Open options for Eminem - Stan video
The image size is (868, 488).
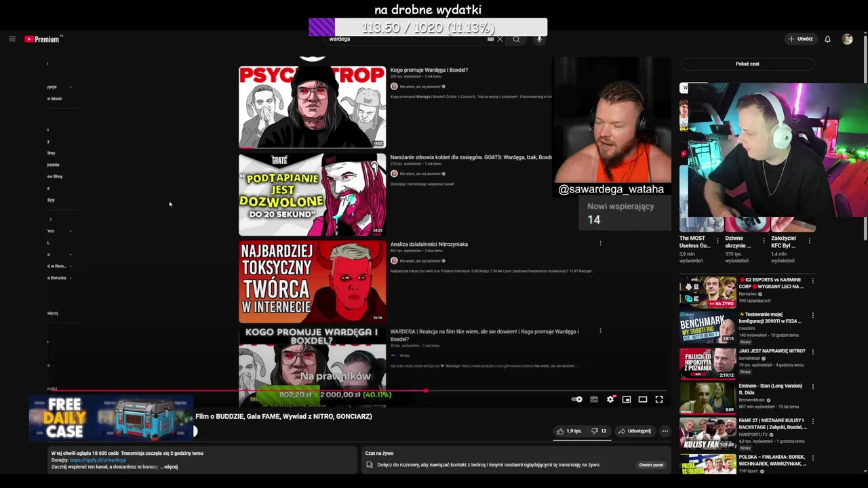click(812, 386)
